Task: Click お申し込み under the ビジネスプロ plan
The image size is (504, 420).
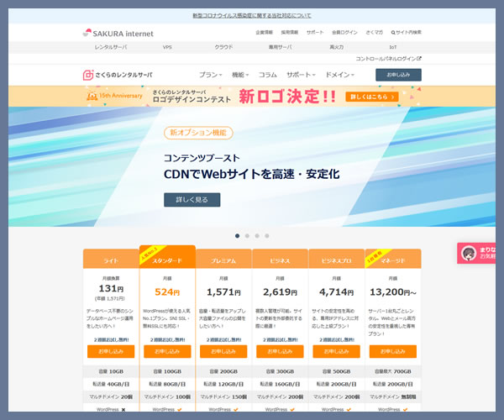Action: (x=336, y=351)
